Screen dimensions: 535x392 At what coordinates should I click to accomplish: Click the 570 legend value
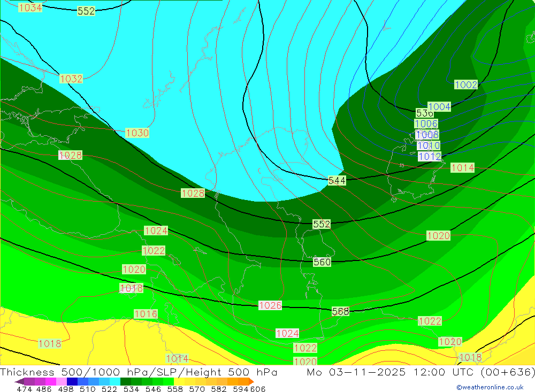tap(197, 389)
